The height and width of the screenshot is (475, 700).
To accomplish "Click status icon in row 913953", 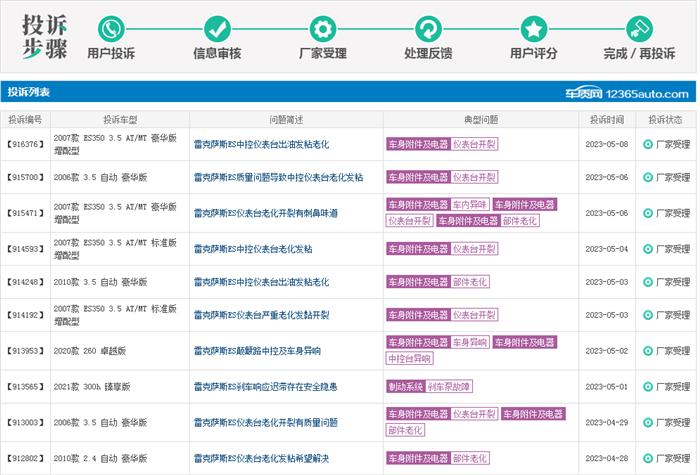I will (x=648, y=351).
